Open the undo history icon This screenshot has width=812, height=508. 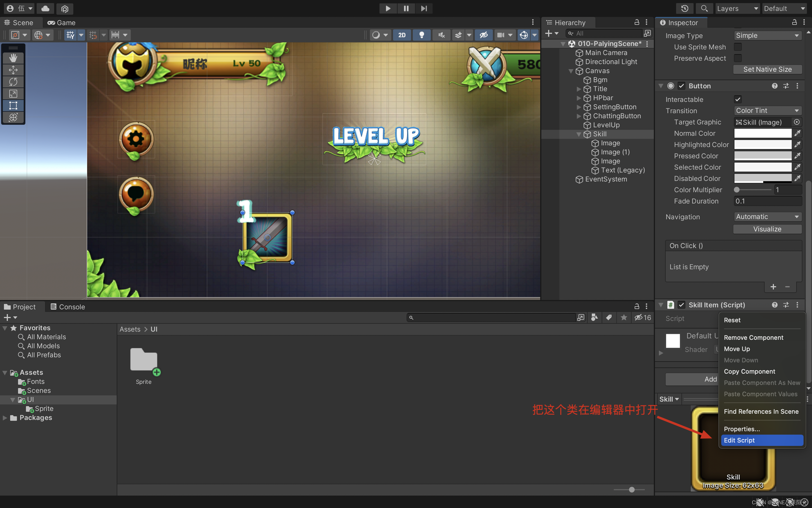tap(685, 8)
